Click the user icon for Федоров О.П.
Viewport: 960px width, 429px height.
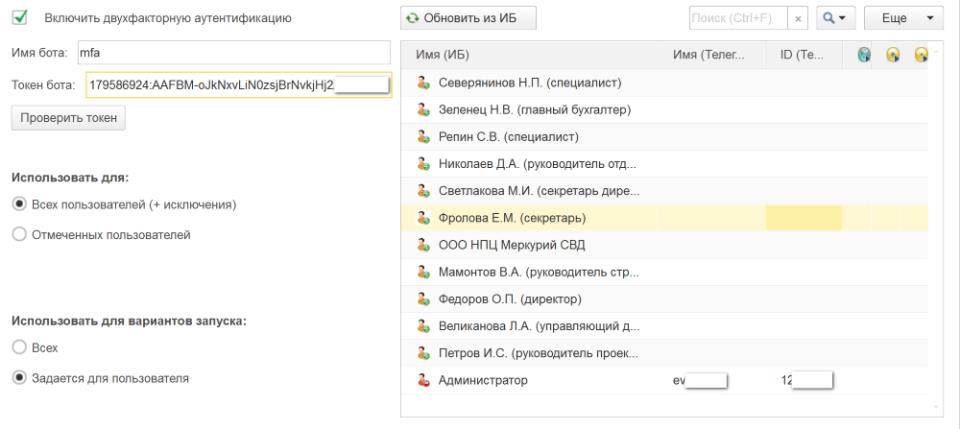click(x=423, y=298)
